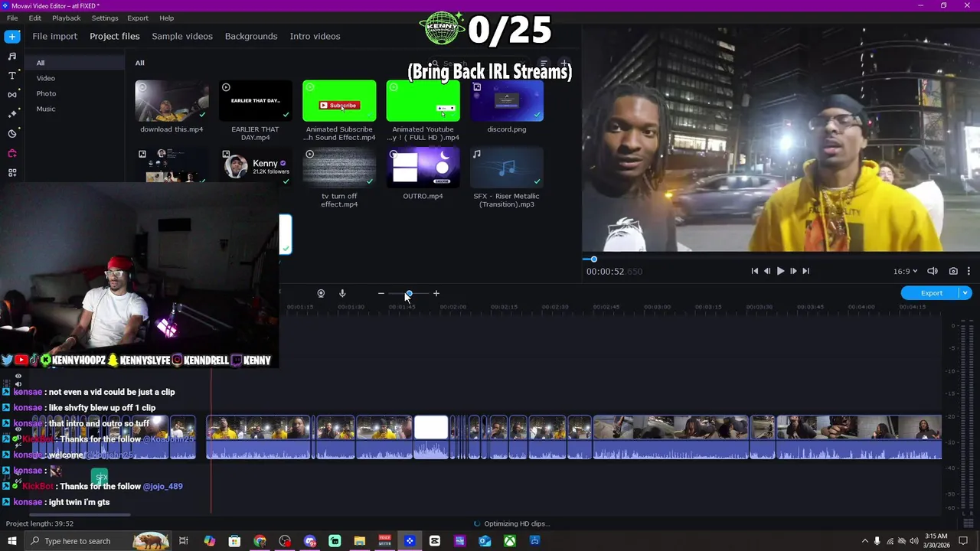Select Animated Subscribe Sound Effect.mp4 thumbnail
Viewport: 980px width, 551px height.
(x=339, y=101)
